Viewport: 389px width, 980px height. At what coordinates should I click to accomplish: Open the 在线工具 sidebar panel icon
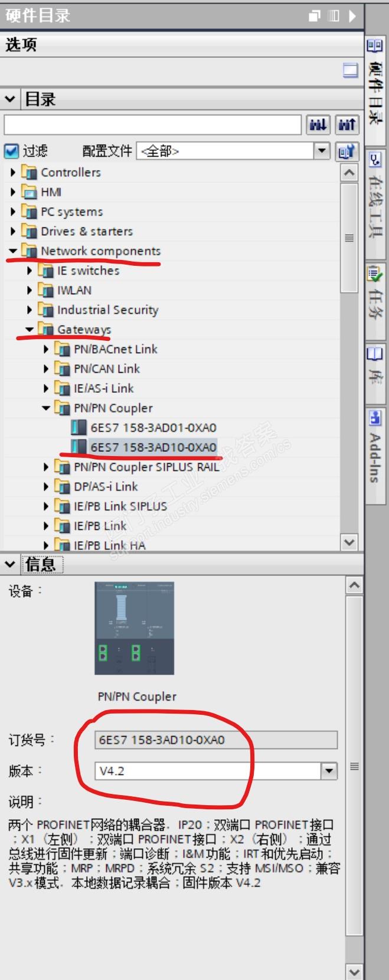pos(375,159)
